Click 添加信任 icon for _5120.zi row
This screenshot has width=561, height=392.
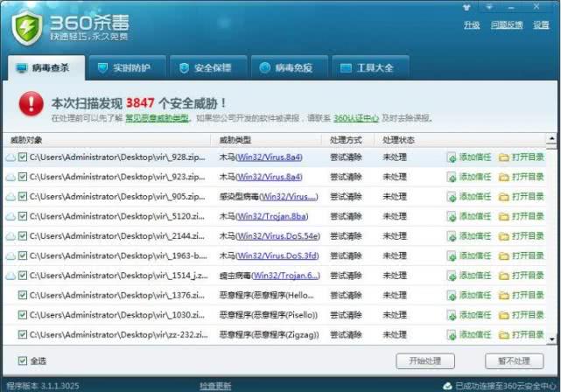[x=452, y=216]
